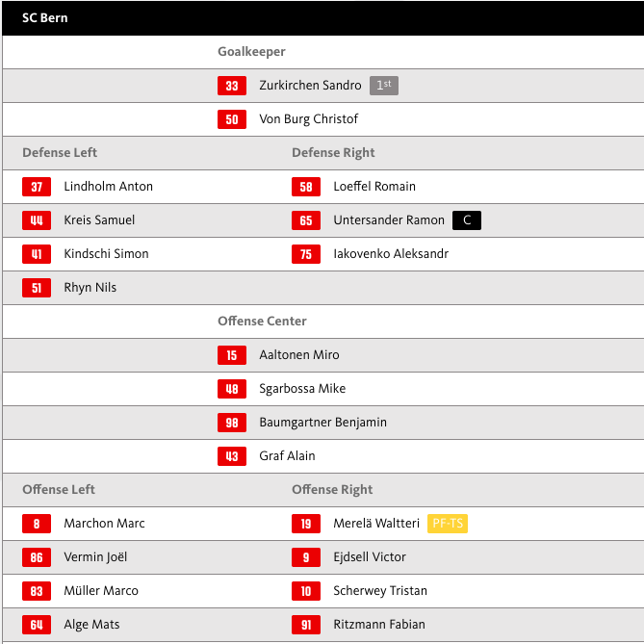This screenshot has height=644, width=644.
Task: Click jersey badge 65 beside Untersander
Action: 305,220
